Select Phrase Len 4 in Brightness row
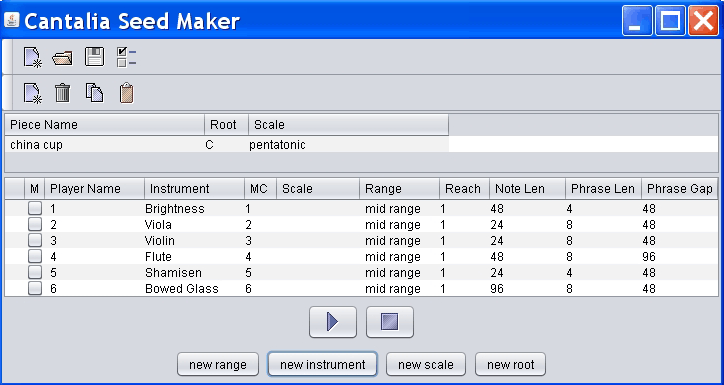Screen dimensions: 724x385 (604, 209)
